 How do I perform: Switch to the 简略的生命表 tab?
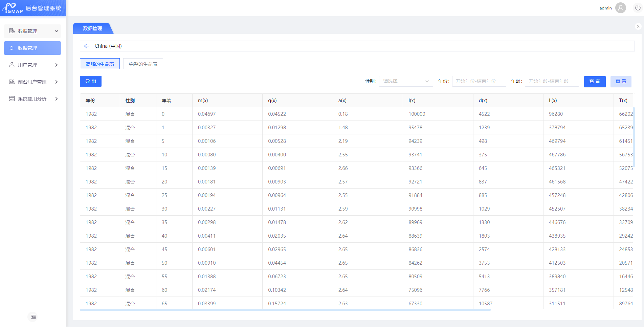coord(100,64)
